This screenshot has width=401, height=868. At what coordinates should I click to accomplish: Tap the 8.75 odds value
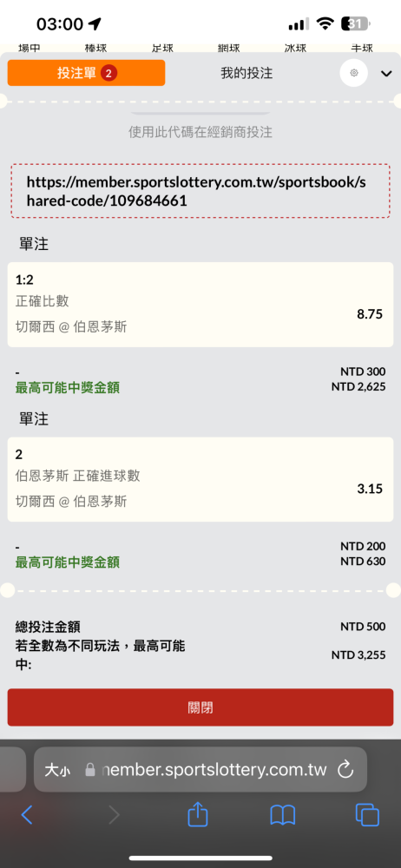[x=370, y=314]
